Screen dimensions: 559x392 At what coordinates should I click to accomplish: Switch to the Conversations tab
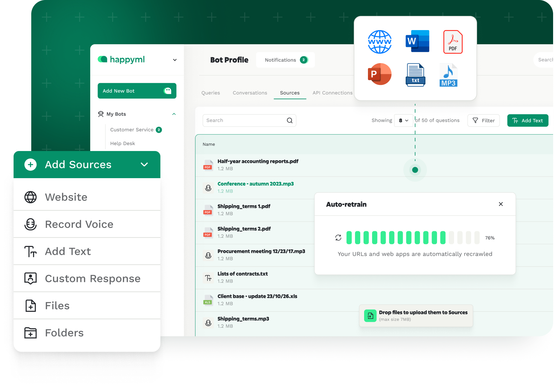pos(250,93)
